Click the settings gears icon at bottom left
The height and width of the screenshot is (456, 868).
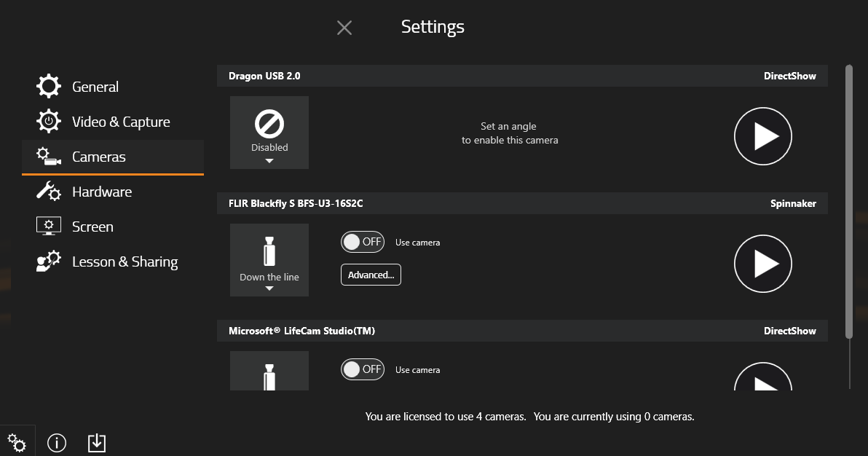click(17, 443)
